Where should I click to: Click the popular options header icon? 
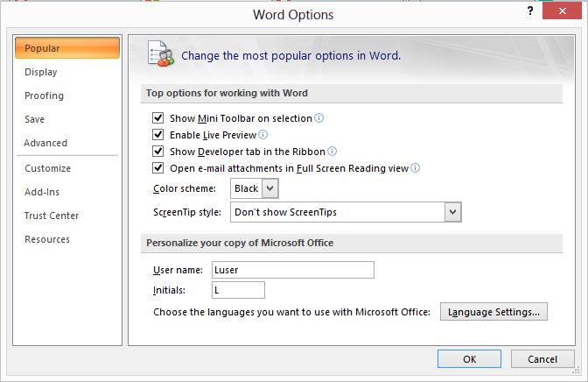pos(160,53)
